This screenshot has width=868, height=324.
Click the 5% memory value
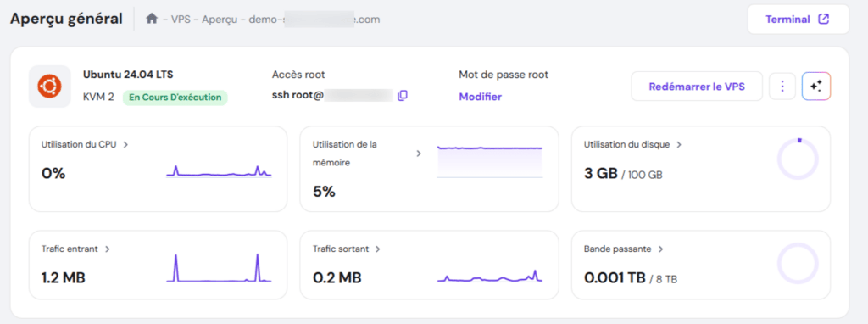click(x=325, y=192)
